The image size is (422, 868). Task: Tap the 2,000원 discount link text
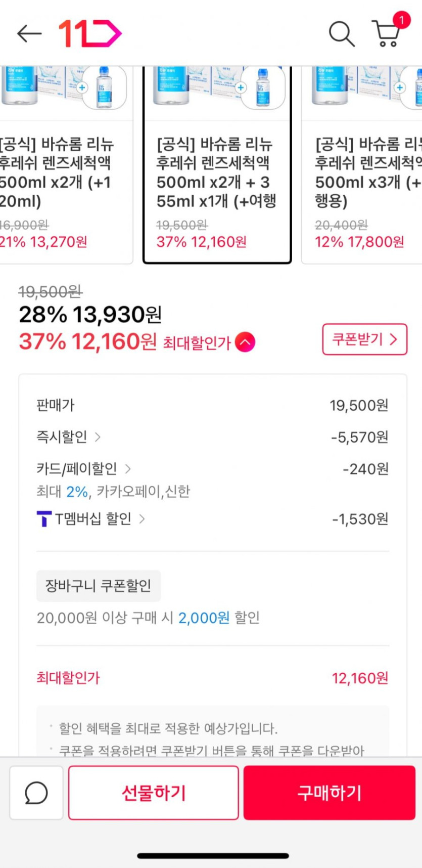[x=204, y=618]
